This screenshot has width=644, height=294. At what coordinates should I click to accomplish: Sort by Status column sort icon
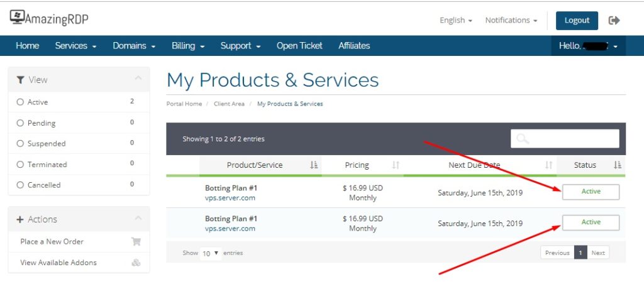coord(618,165)
